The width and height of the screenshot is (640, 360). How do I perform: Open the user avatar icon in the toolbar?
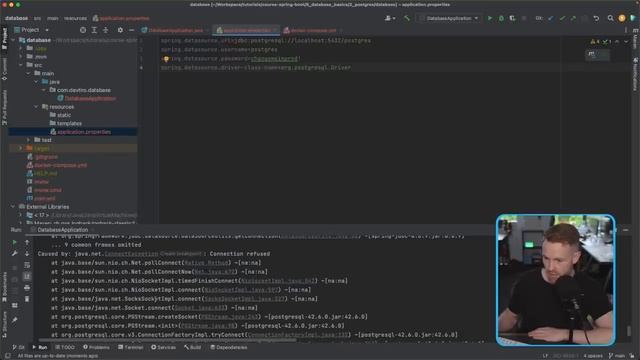pos(622,18)
